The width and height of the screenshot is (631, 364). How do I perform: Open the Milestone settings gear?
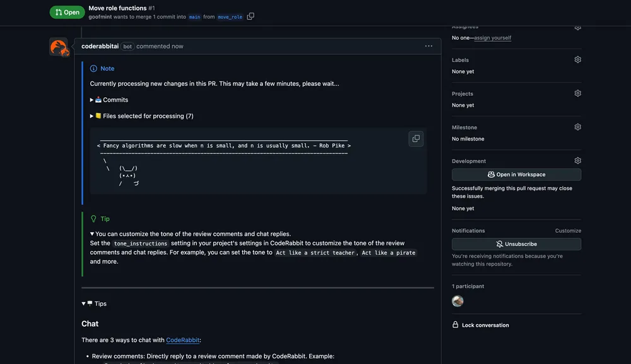[577, 127]
